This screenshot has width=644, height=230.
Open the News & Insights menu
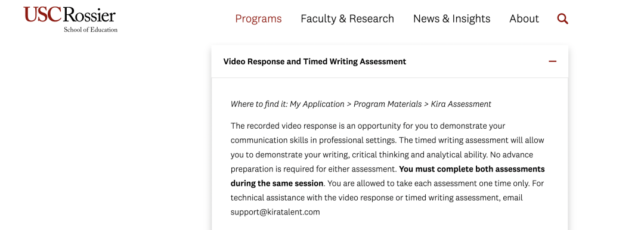pos(452,19)
